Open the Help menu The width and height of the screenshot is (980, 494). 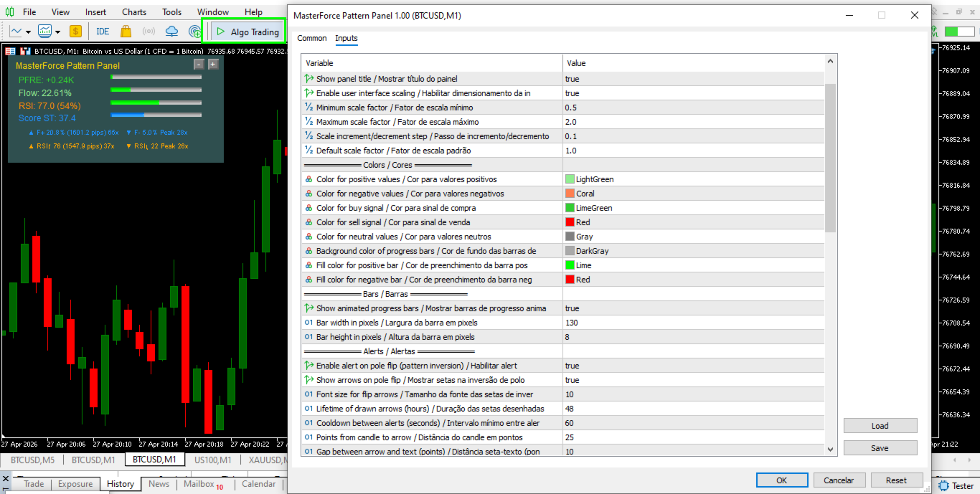click(x=253, y=12)
